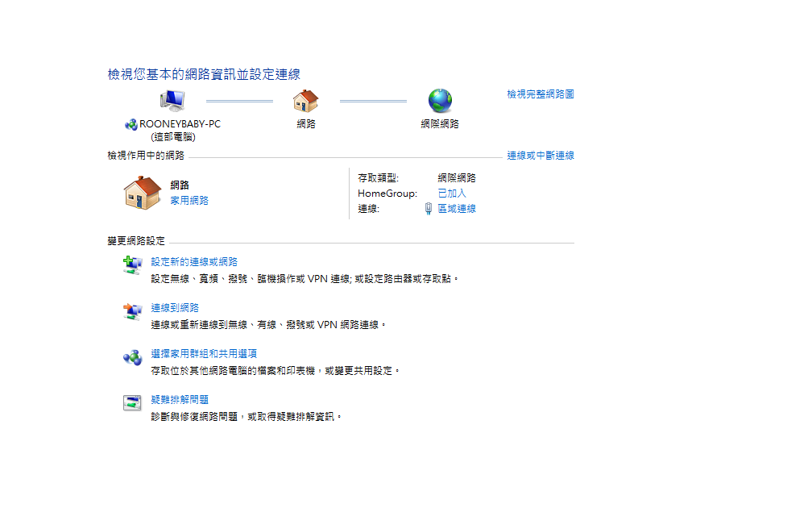Open 連線到網路 link
This screenshot has width=812, height=508.
(x=175, y=308)
